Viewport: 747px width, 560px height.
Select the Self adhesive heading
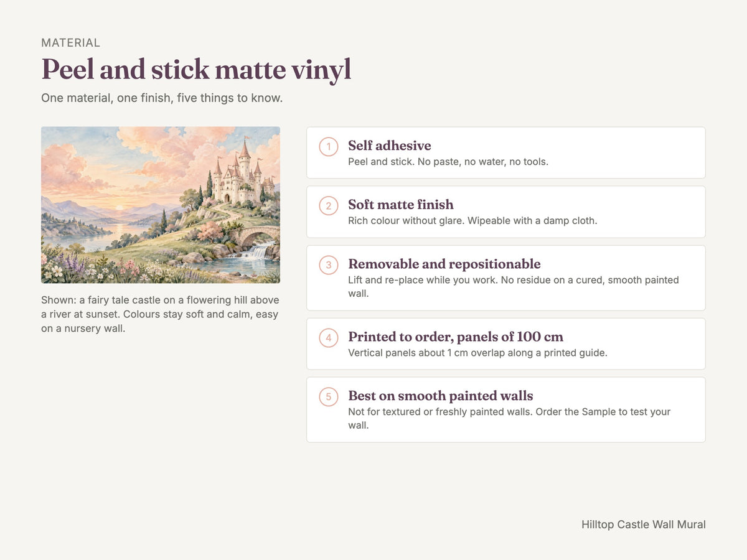[x=390, y=146]
